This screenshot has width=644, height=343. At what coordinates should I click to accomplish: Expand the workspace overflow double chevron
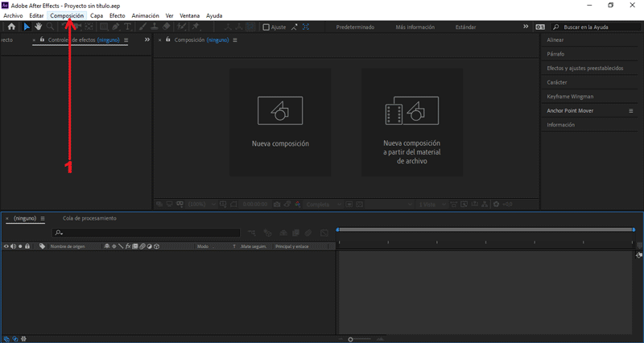526,27
